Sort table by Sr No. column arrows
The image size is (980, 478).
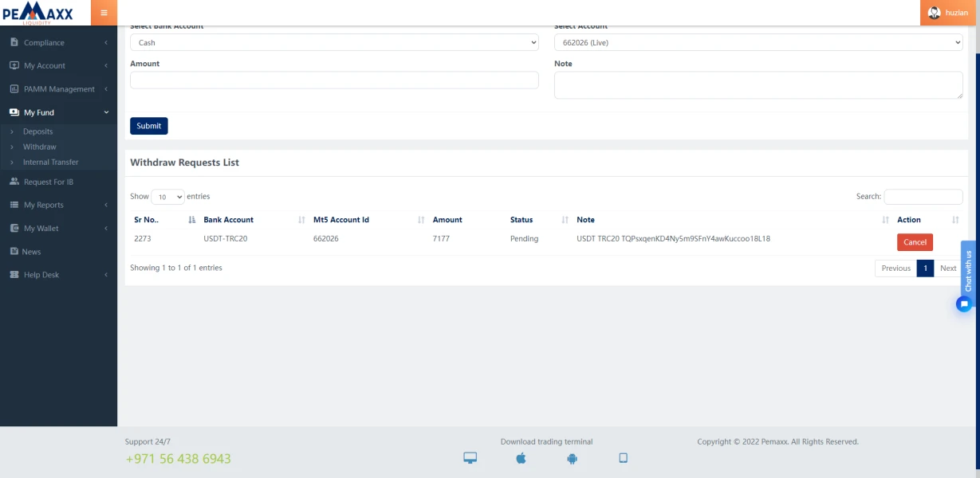point(191,220)
